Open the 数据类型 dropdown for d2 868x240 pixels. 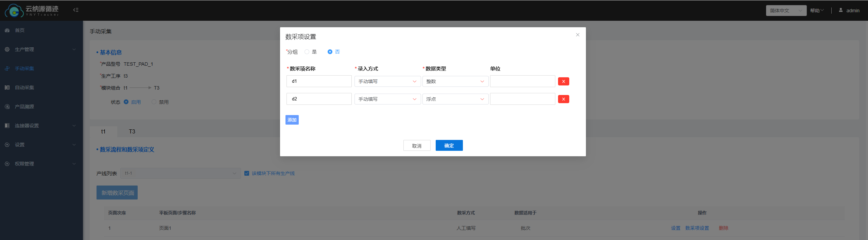click(455, 99)
